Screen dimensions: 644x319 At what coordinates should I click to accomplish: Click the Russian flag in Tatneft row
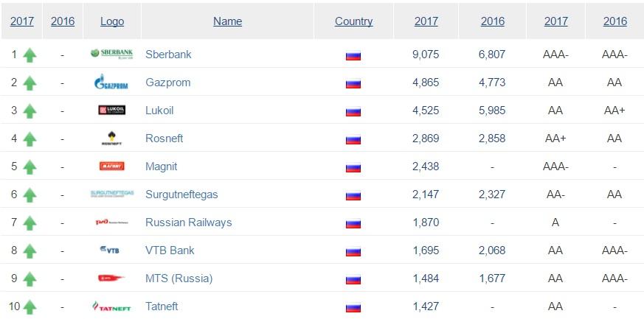click(x=353, y=306)
